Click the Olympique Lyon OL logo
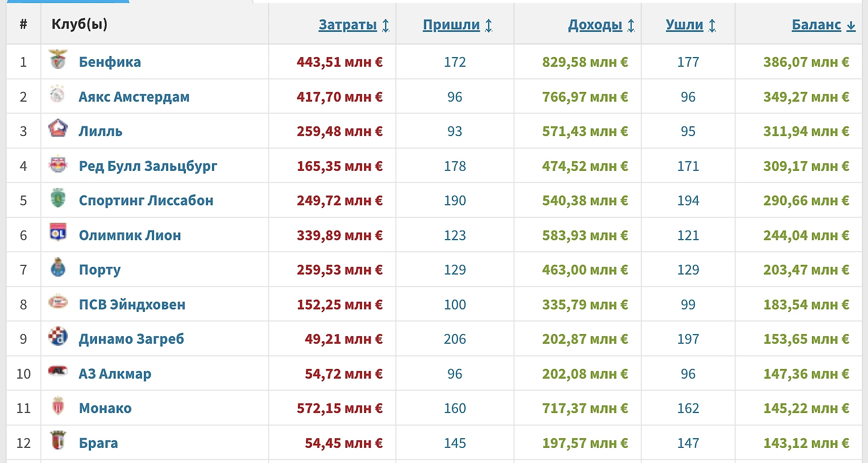The image size is (868, 463). pyautogui.click(x=58, y=233)
